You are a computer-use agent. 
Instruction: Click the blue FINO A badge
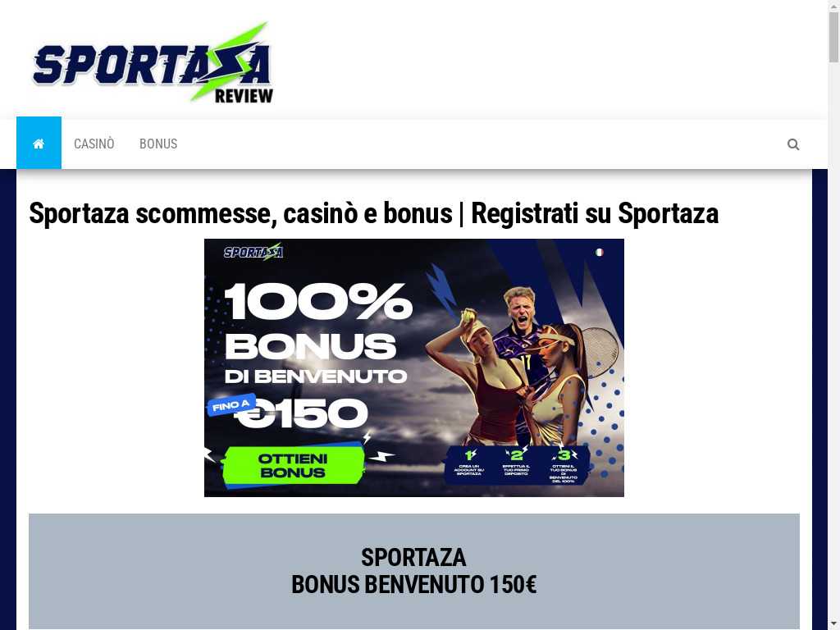tap(231, 405)
